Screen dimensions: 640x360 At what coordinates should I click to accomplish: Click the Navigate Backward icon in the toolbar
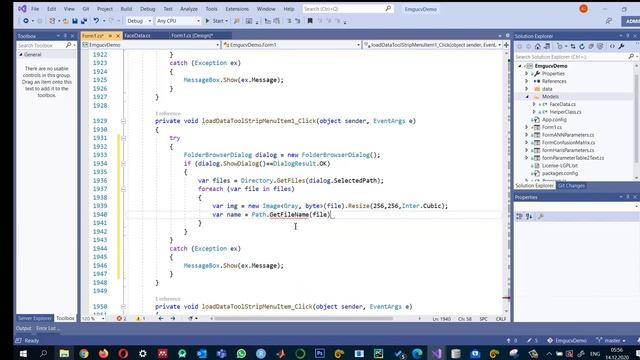[x=26, y=21]
